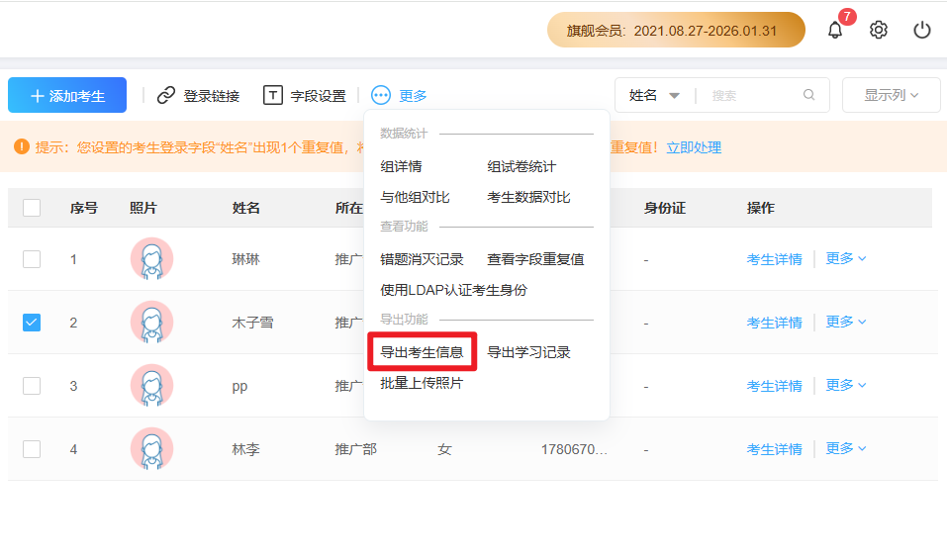
Task: Select 导出考生信息 menu item
Action: 422,352
